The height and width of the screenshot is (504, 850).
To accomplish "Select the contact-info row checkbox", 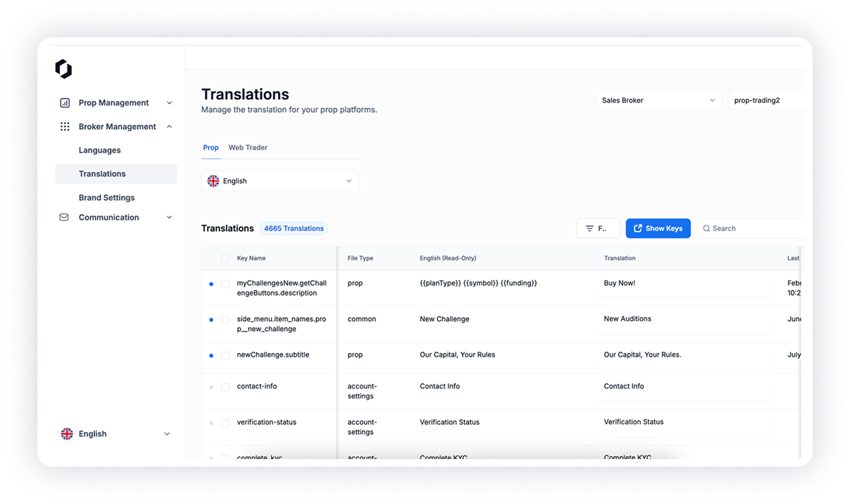I will click(x=225, y=387).
